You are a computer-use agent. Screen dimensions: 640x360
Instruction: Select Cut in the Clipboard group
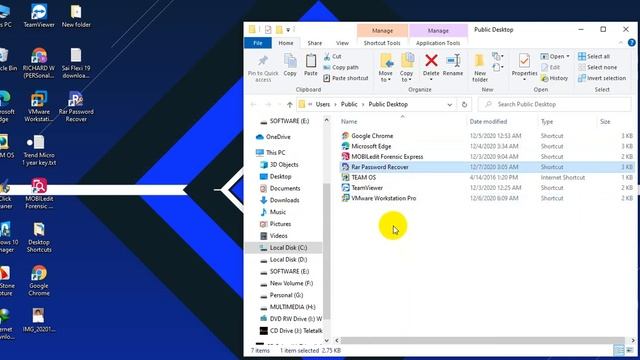pyautogui.click(x=333, y=56)
